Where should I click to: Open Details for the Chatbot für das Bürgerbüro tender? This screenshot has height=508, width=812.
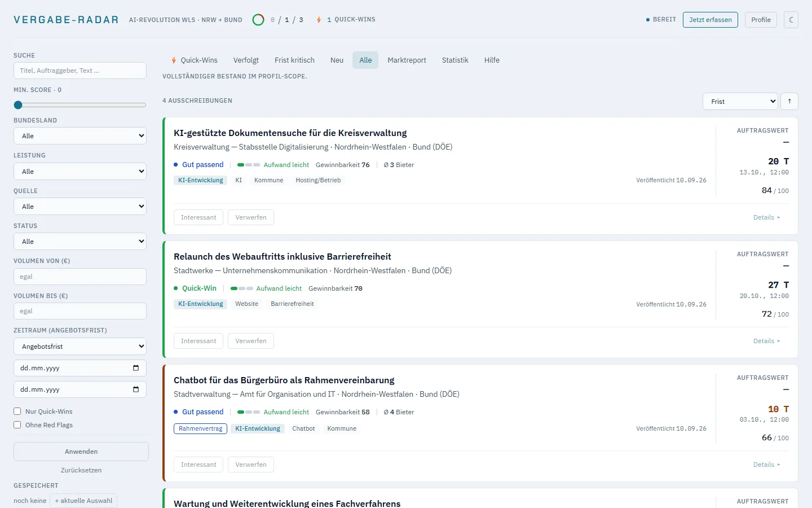click(766, 465)
